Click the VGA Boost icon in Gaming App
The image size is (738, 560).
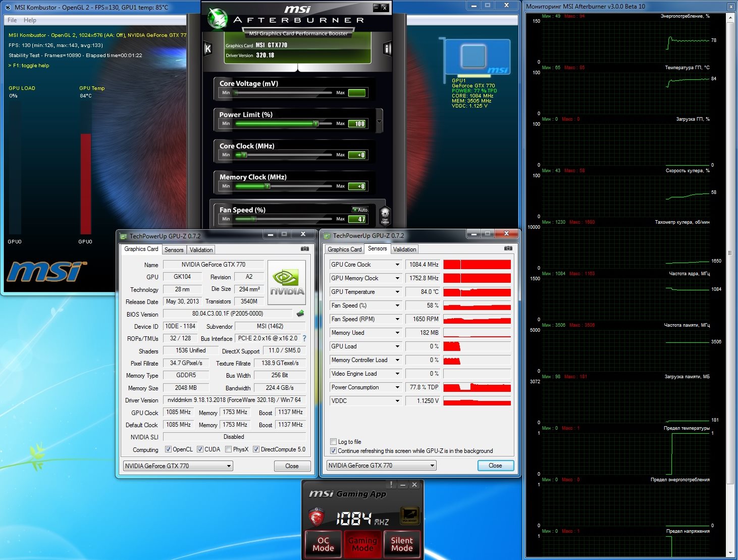pos(409,516)
